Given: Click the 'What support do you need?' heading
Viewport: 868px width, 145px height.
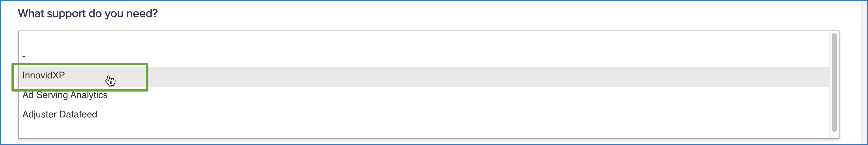Looking at the screenshot, I should [87, 13].
